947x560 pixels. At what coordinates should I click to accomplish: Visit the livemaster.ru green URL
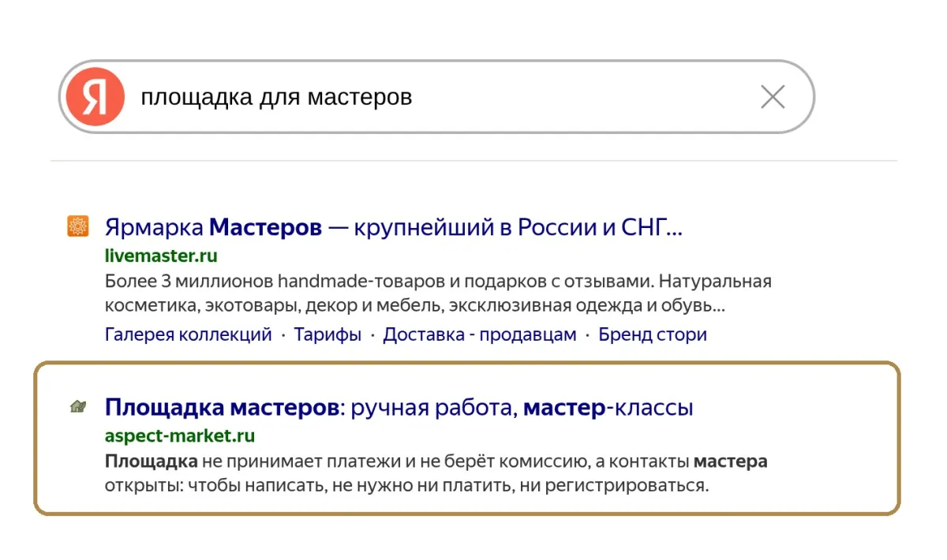click(x=161, y=256)
